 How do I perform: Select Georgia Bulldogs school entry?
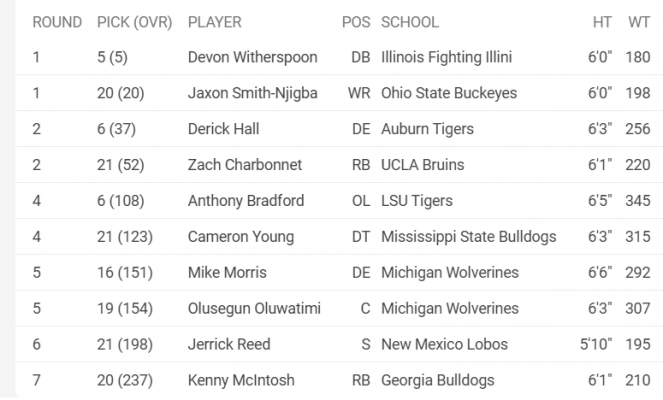tap(438, 380)
